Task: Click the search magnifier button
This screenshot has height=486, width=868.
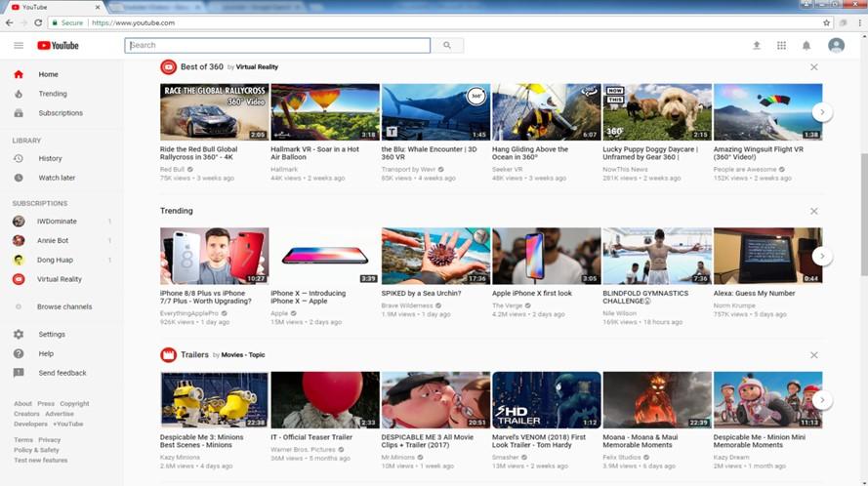Action: 447,46
